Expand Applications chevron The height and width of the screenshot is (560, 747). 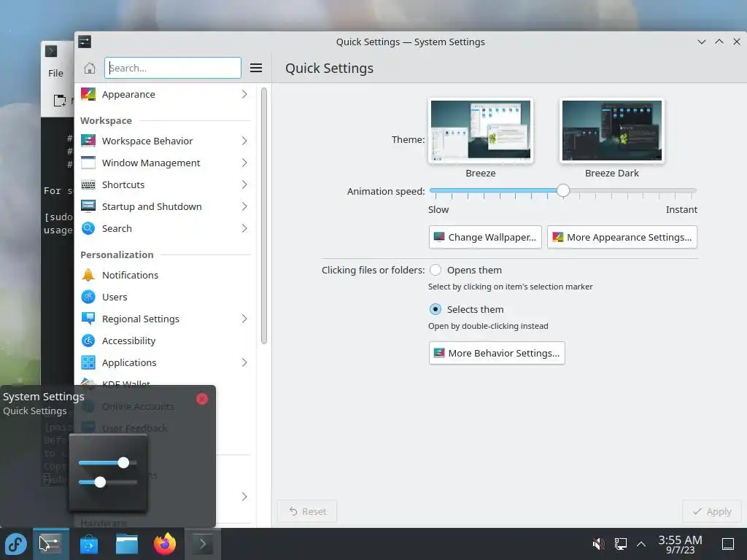pyautogui.click(x=244, y=363)
